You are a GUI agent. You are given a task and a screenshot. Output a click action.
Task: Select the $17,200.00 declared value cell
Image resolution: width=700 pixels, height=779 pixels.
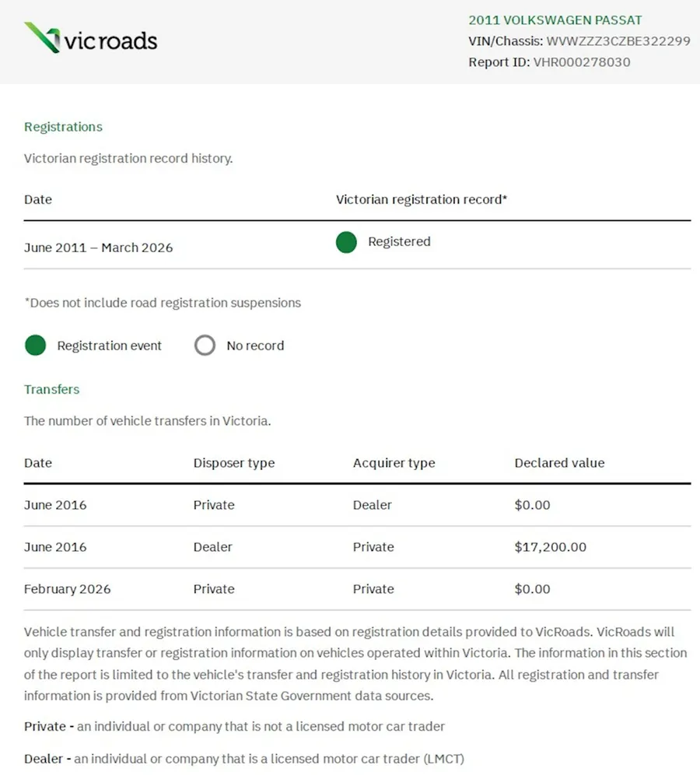point(550,547)
